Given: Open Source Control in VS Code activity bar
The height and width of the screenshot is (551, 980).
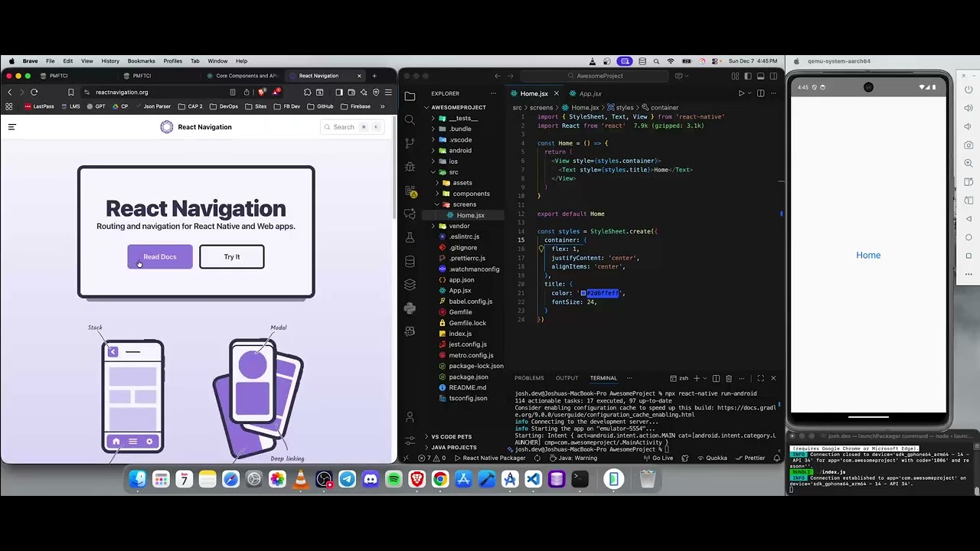Looking at the screenshot, I should 410,143.
